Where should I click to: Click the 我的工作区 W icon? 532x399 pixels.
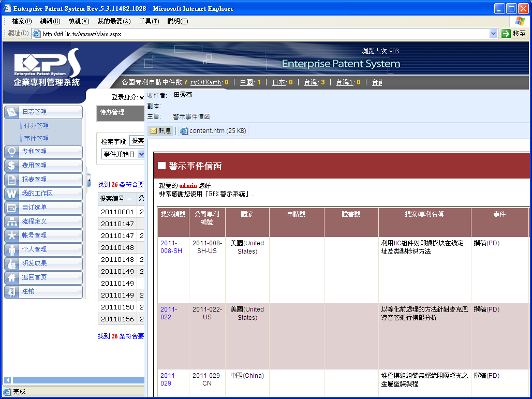11,194
